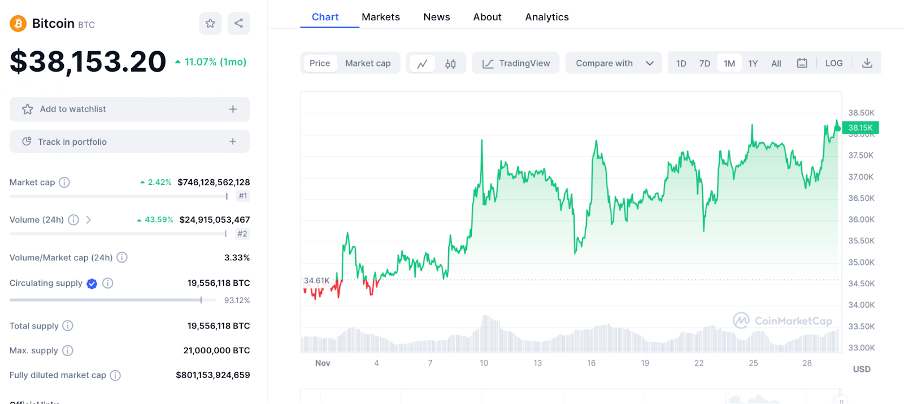Click the Market cap info icon
This screenshot has width=904, height=404.
tap(64, 183)
